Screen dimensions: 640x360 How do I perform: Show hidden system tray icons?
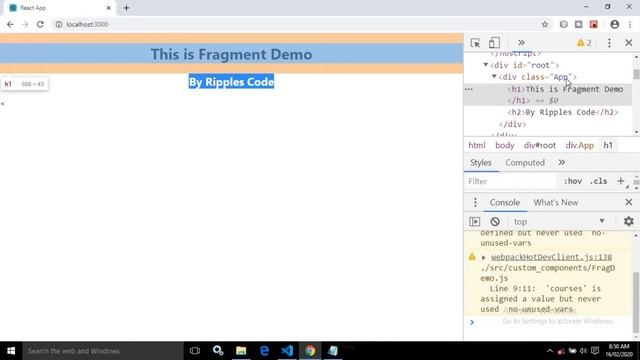click(x=550, y=351)
